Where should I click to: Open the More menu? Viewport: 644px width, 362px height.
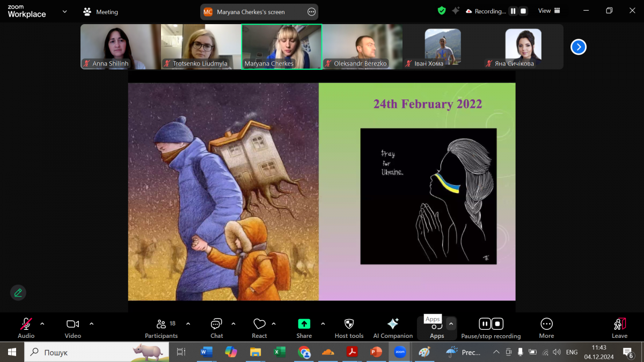[546, 324]
